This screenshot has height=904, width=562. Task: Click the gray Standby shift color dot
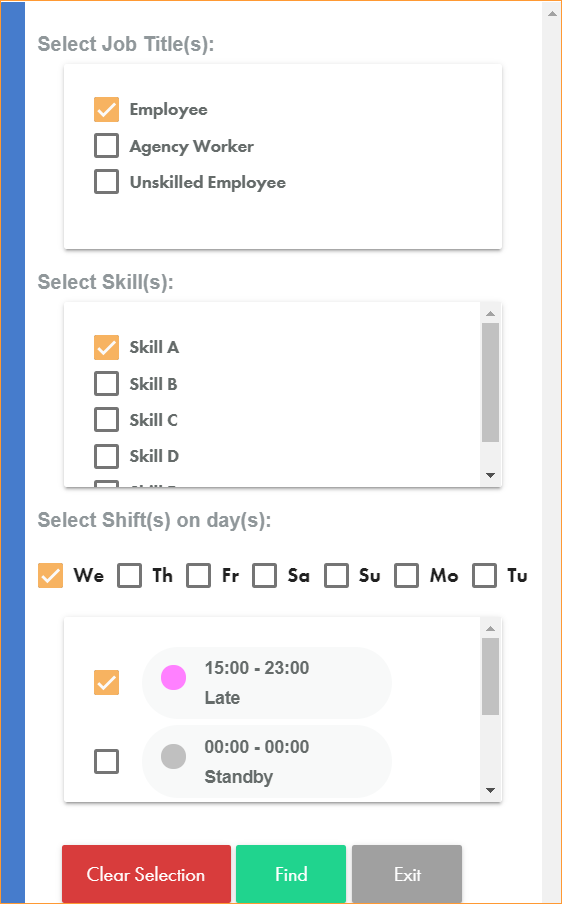(x=173, y=756)
